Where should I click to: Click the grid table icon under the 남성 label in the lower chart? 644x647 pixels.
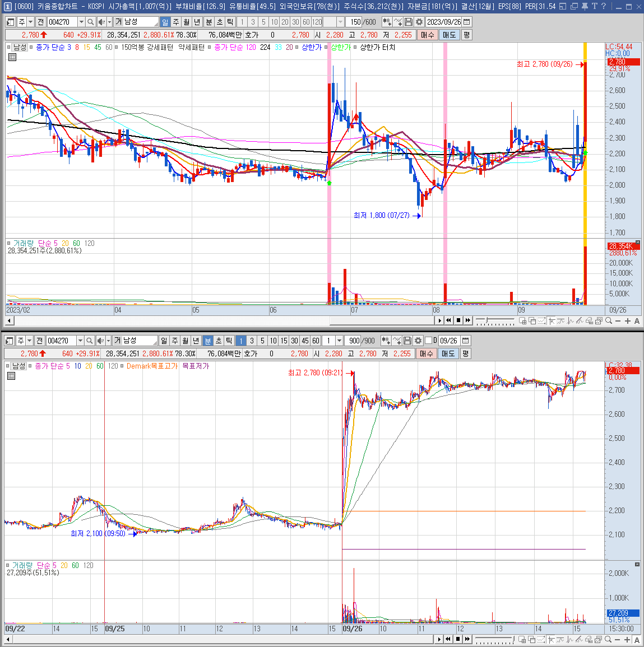coord(12,376)
